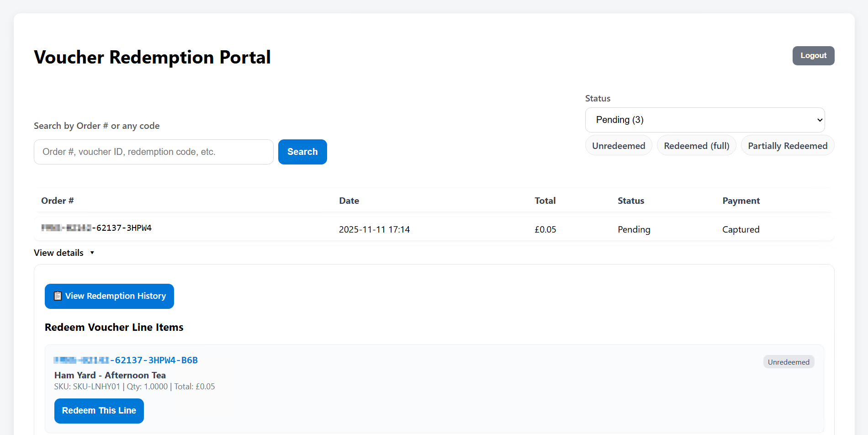The height and width of the screenshot is (435, 868).
Task: Click the Payment column header
Action: click(741, 201)
